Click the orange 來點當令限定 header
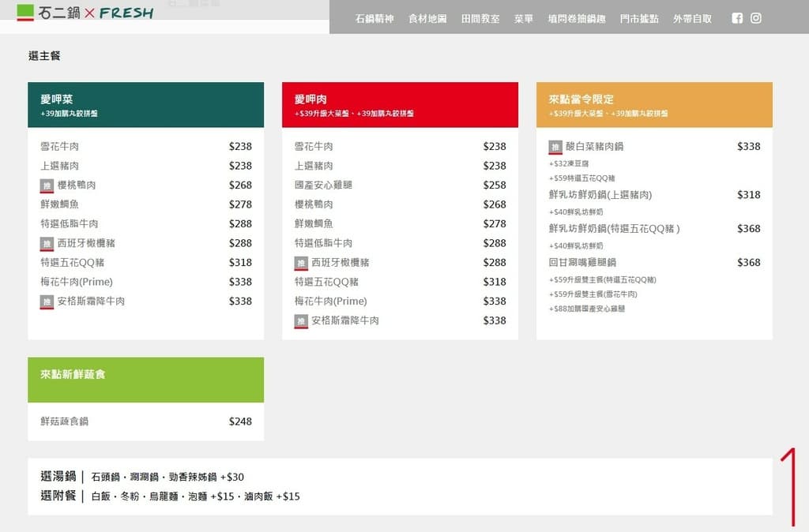809x532 pixels. [654, 105]
